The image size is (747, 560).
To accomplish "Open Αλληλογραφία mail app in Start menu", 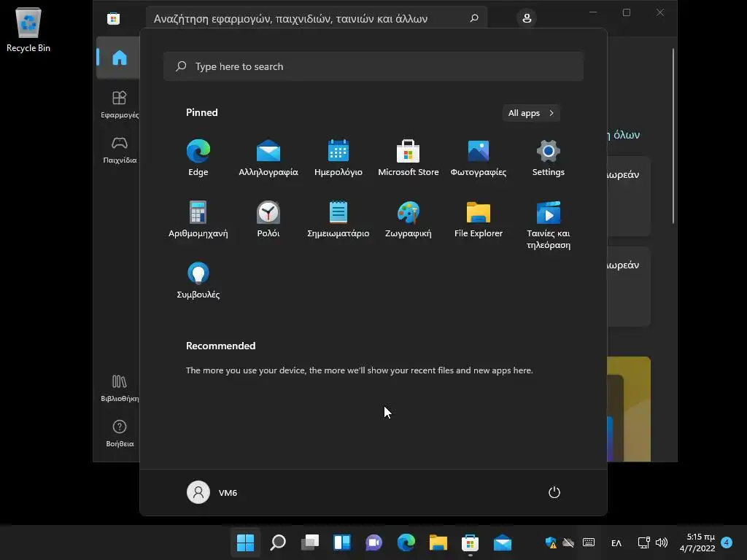I will [x=268, y=158].
